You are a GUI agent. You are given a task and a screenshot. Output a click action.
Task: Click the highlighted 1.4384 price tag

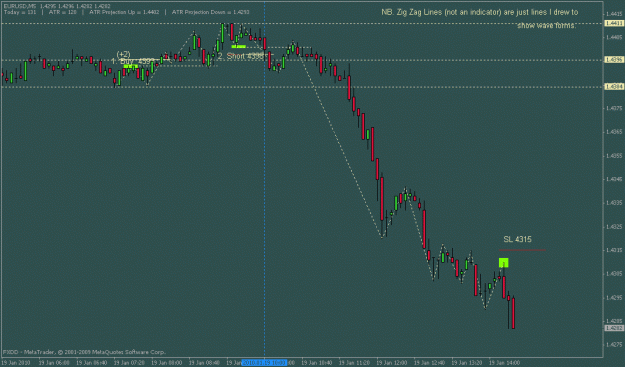pos(614,86)
